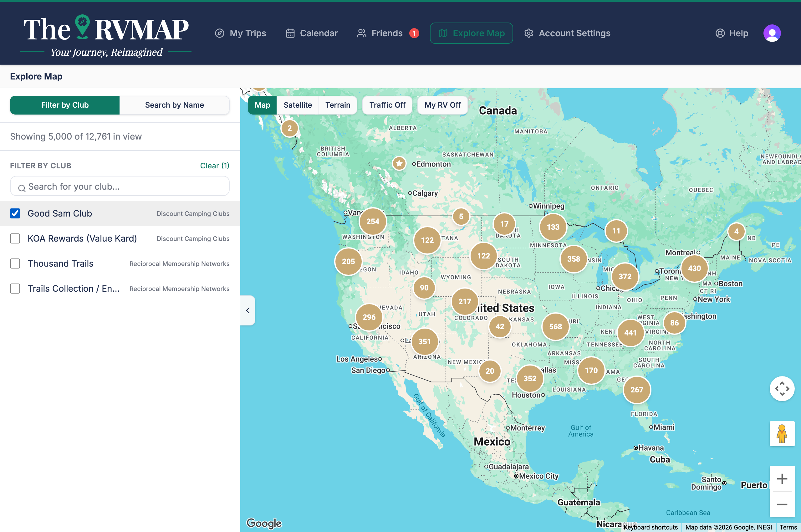Screen dimensions: 801x532
Task: Click The RVMAP logo
Action: [106, 35]
